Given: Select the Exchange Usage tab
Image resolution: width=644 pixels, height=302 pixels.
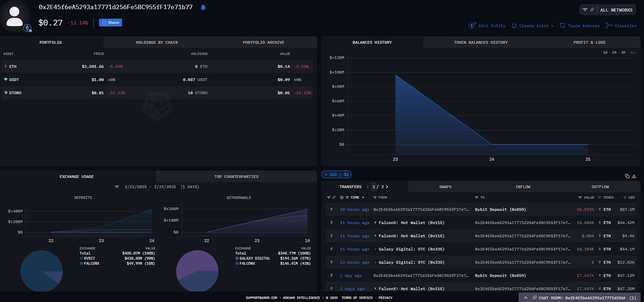Looking at the screenshot, I should (77, 177).
